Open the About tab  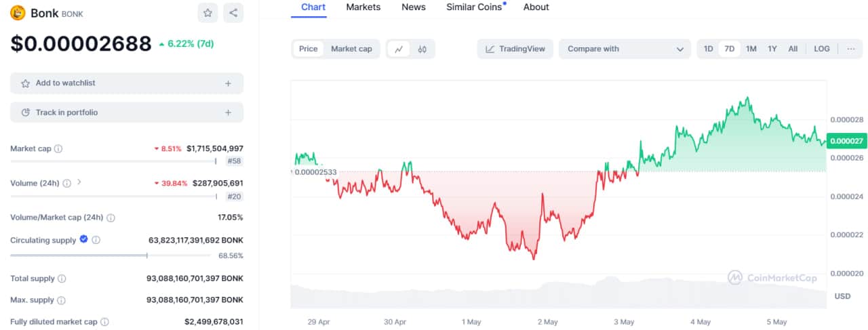click(536, 7)
